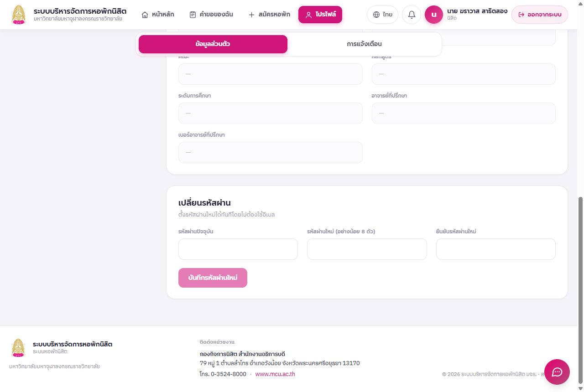Viewport: 584px width, 392px height.
Task: Click the page vertical scrollbar thumb
Action: click(580, 290)
